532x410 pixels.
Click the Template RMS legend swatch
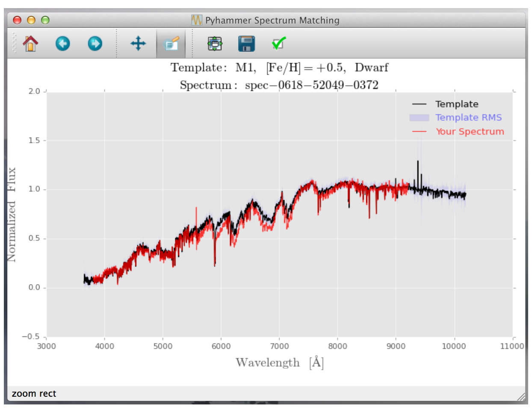coord(419,118)
